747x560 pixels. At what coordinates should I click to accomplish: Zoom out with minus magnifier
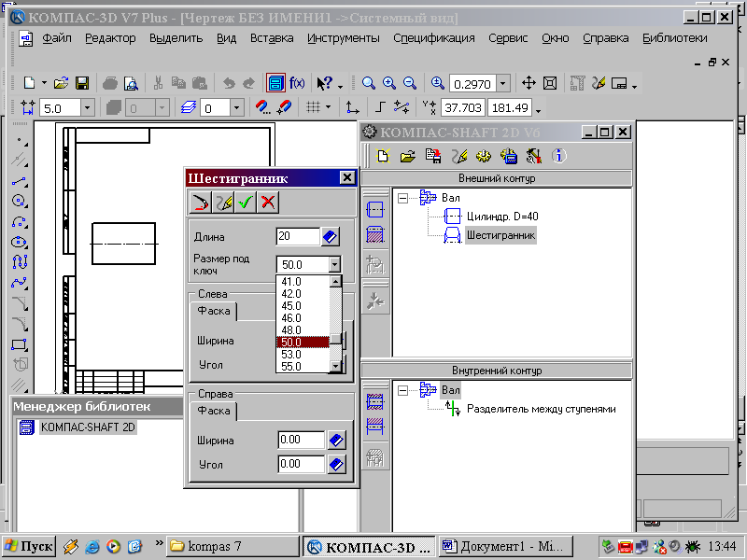[x=410, y=83]
